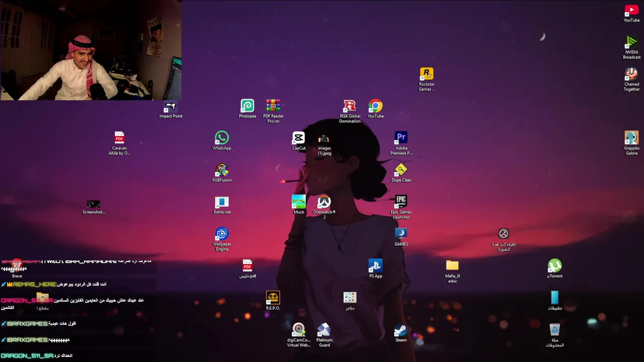This screenshot has height=362, width=644.
Task: Launch RISK Global Domination
Action: (350, 111)
